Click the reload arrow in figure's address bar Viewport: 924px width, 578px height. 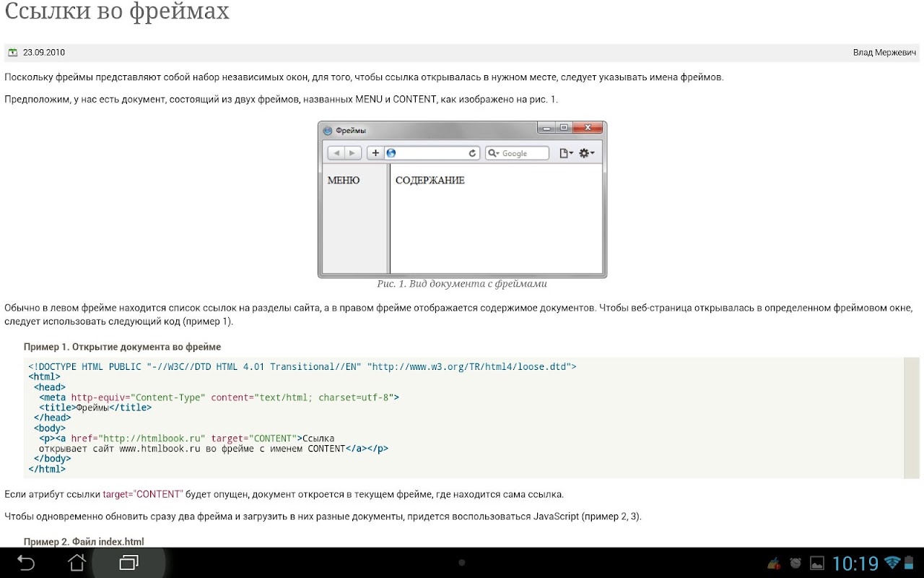coord(473,153)
